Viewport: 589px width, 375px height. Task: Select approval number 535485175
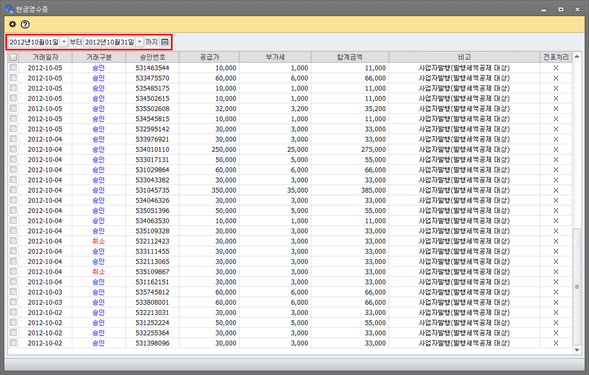tap(152, 88)
